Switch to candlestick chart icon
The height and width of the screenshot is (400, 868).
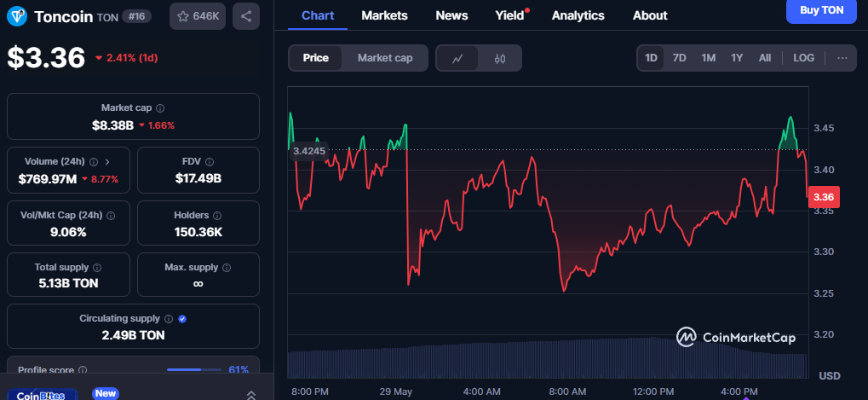pos(500,58)
